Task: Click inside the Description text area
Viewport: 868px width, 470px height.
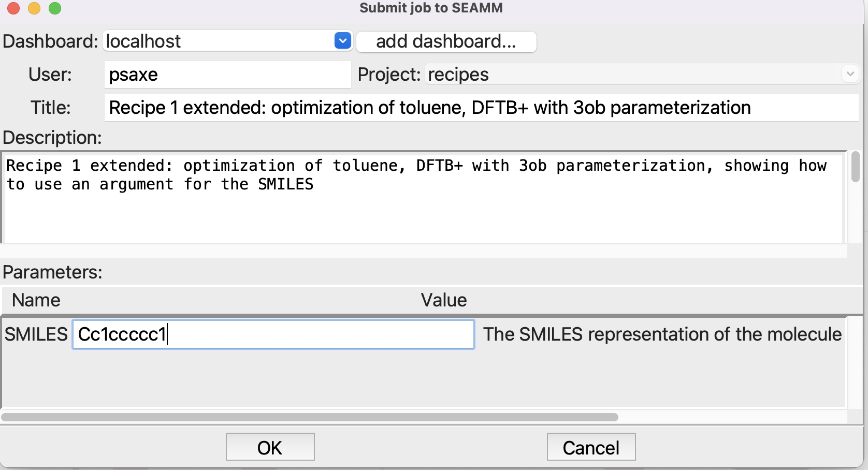Action: (424, 198)
